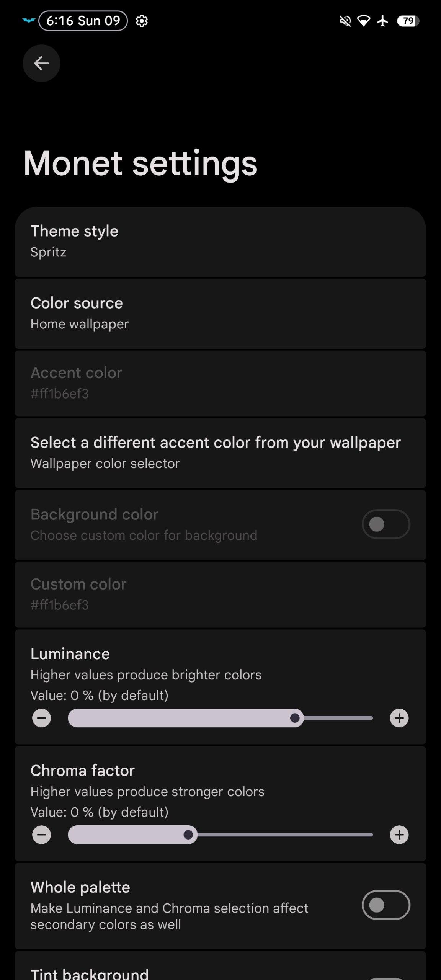The width and height of the screenshot is (441, 980).
Task: Tap the Tint background option
Action: click(x=220, y=970)
